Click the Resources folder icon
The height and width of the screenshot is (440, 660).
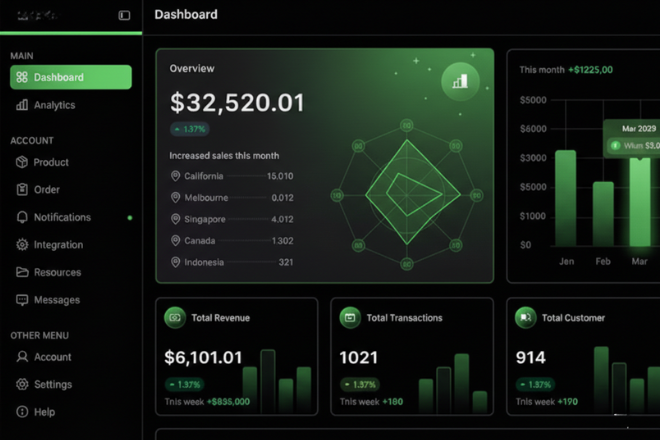click(22, 272)
